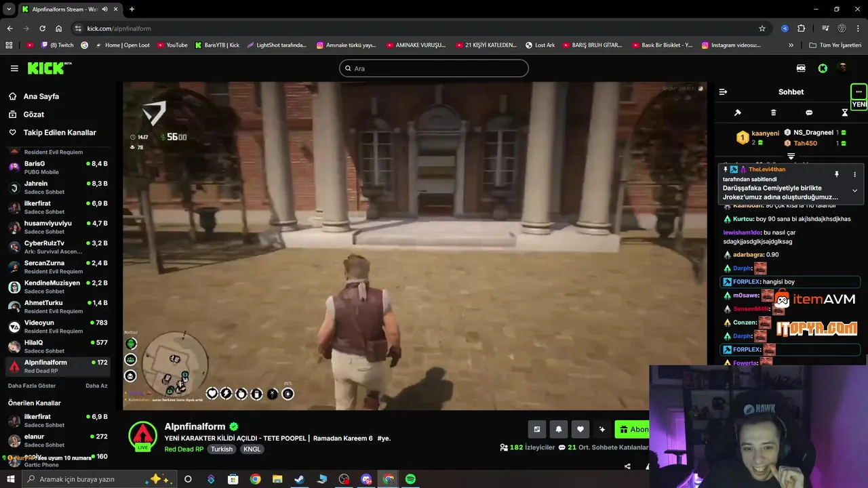
Task: Open HilalQ channel in sidebar
Action: coord(58,346)
